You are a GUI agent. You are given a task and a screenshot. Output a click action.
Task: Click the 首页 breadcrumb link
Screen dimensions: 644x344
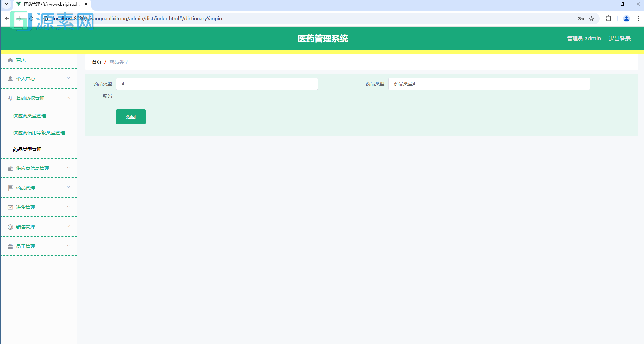pyautogui.click(x=96, y=62)
